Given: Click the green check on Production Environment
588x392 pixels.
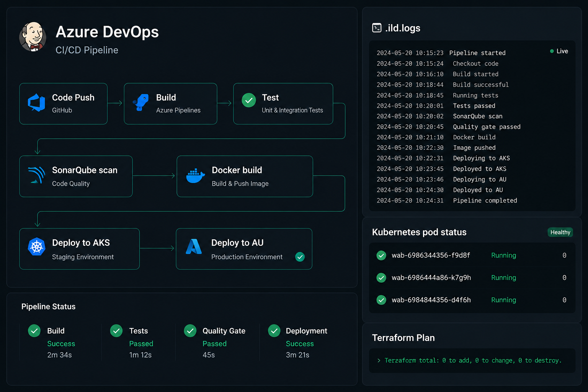Looking at the screenshot, I should [300, 257].
